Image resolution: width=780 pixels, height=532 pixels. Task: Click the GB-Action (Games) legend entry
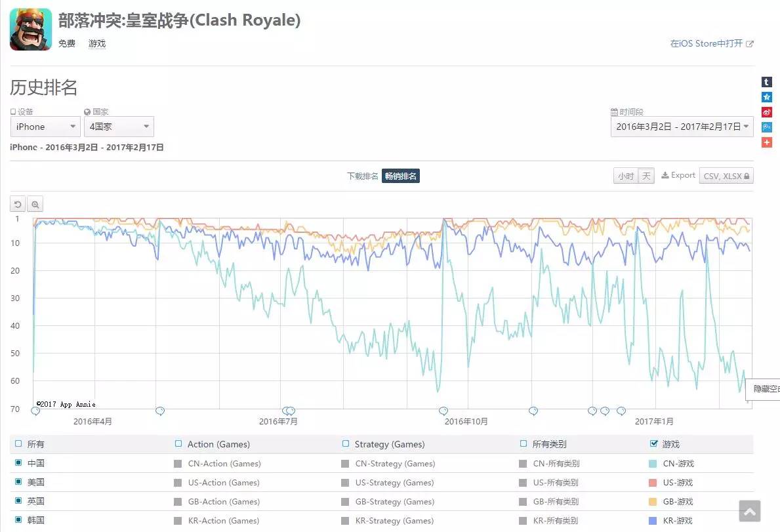224,502
